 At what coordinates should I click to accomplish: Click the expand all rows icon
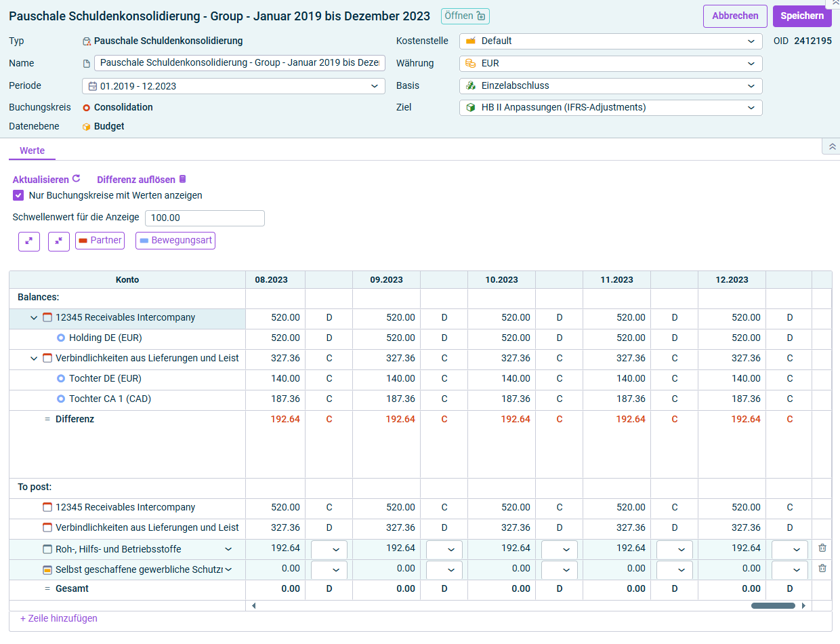[x=29, y=241]
